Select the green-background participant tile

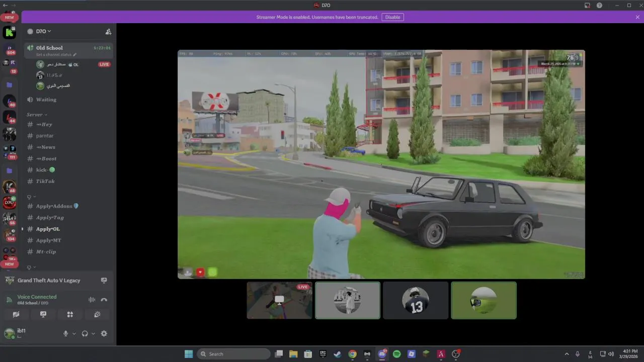point(484,300)
